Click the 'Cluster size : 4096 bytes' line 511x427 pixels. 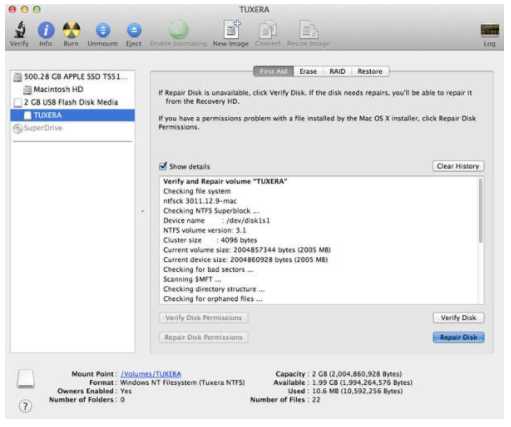point(210,240)
